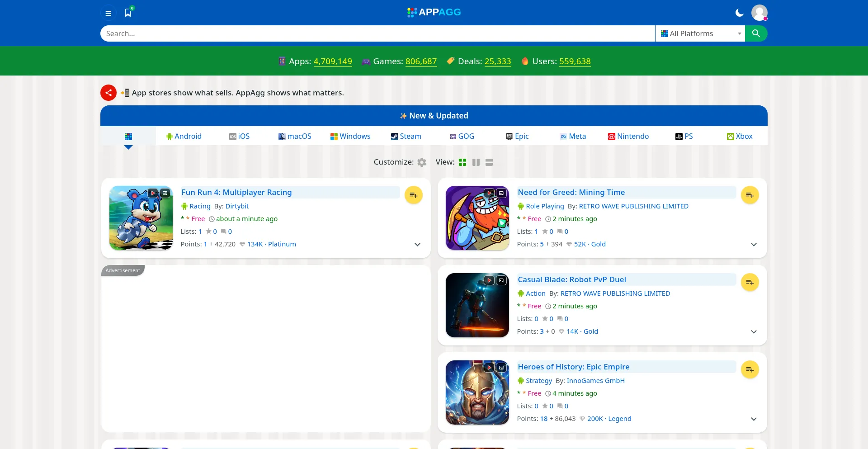Image resolution: width=868 pixels, height=449 pixels.
Task: Select the list rows view mode
Action: click(x=489, y=162)
